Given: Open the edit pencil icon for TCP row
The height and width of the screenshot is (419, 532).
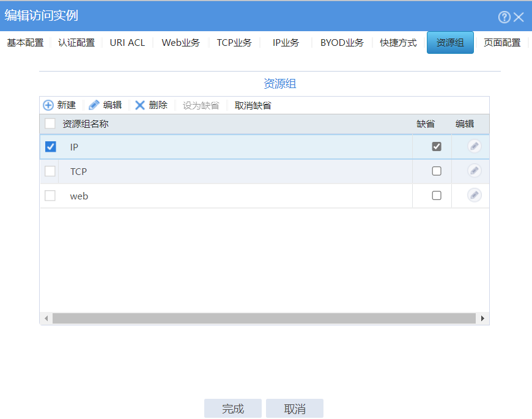Looking at the screenshot, I should tap(475, 170).
